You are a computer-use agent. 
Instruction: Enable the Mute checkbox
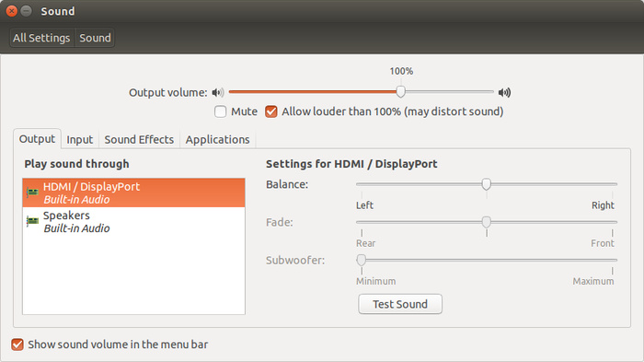point(221,111)
